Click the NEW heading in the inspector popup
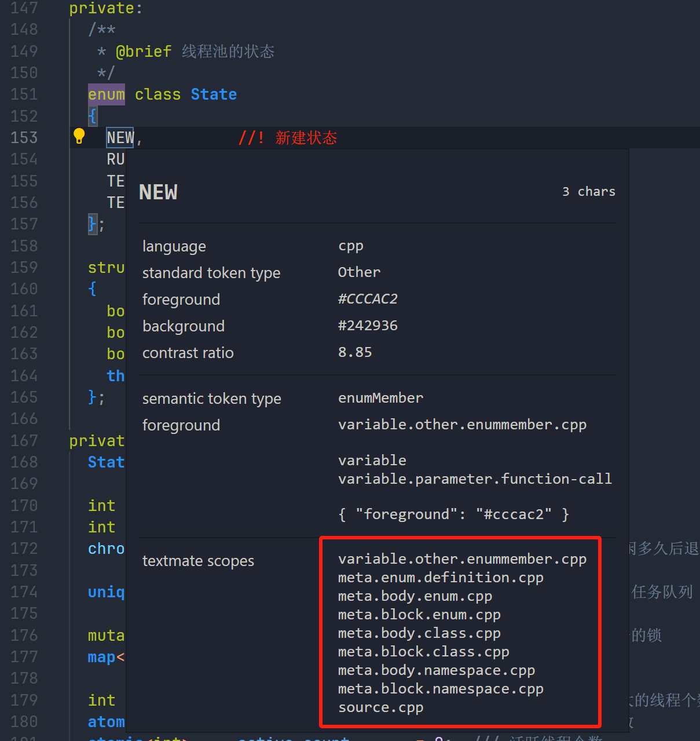 (158, 192)
